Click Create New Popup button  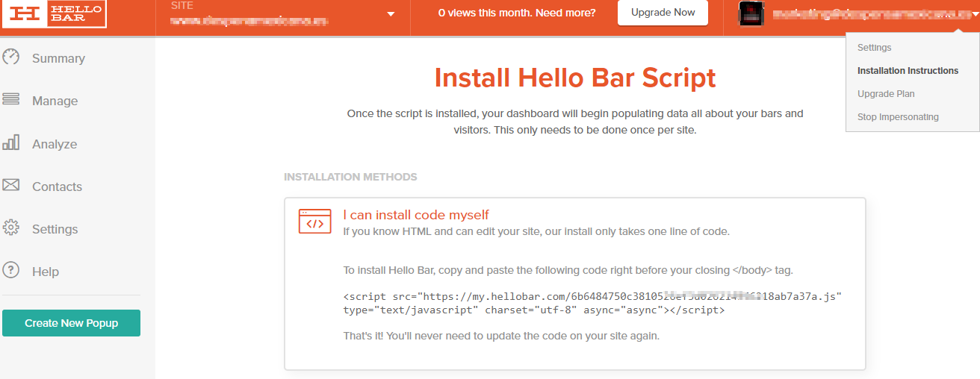coord(71,323)
